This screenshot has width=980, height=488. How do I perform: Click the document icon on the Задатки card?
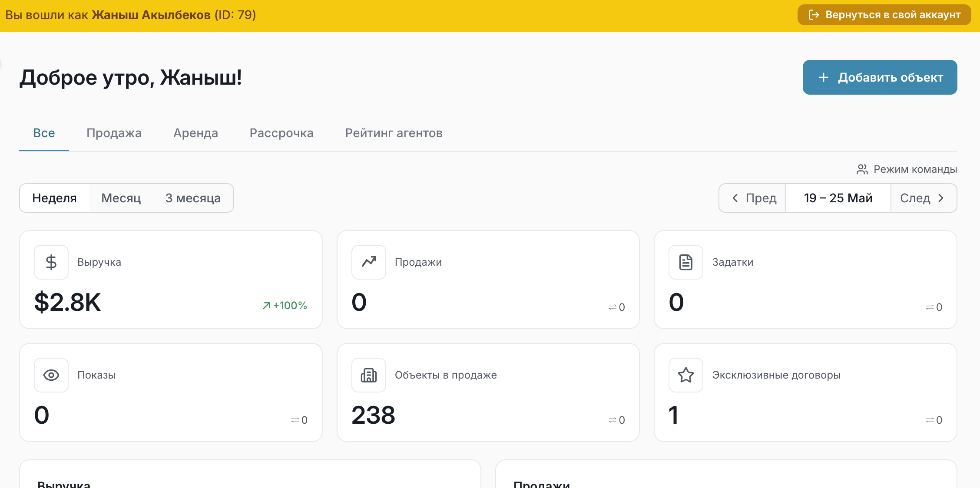(686, 262)
